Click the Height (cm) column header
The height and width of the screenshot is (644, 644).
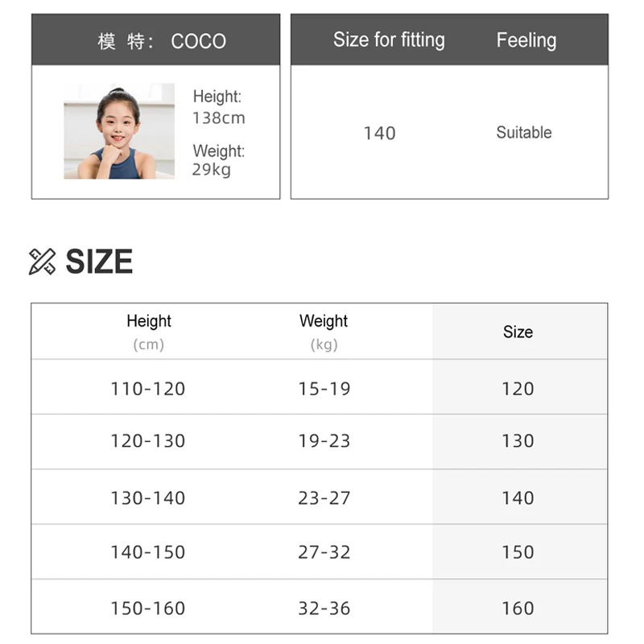pyautogui.click(x=149, y=332)
